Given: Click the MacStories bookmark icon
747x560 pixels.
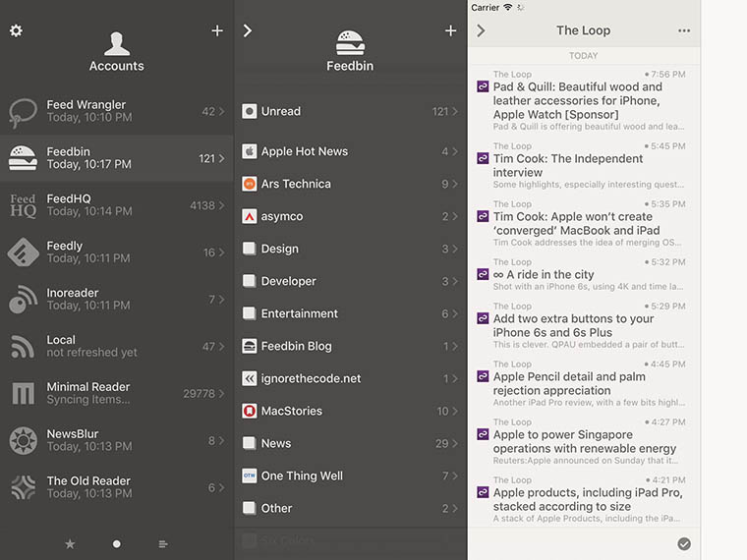Looking at the screenshot, I should point(249,411).
